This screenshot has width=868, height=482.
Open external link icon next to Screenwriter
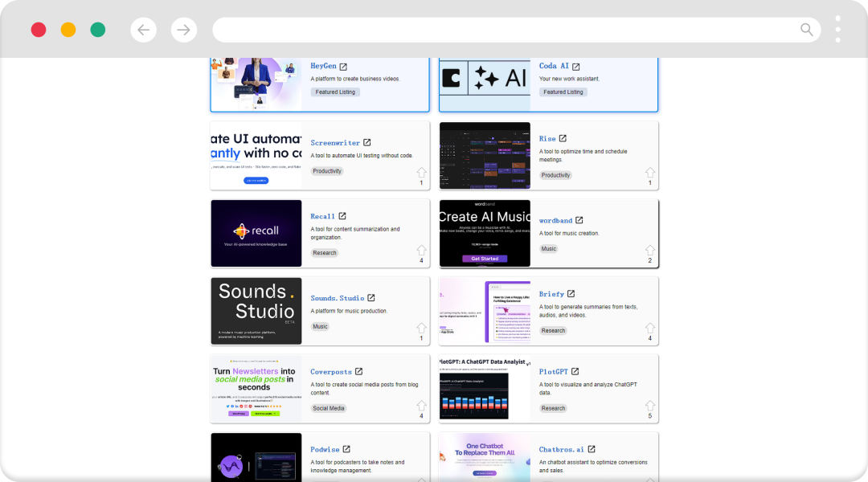click(367, 142)
